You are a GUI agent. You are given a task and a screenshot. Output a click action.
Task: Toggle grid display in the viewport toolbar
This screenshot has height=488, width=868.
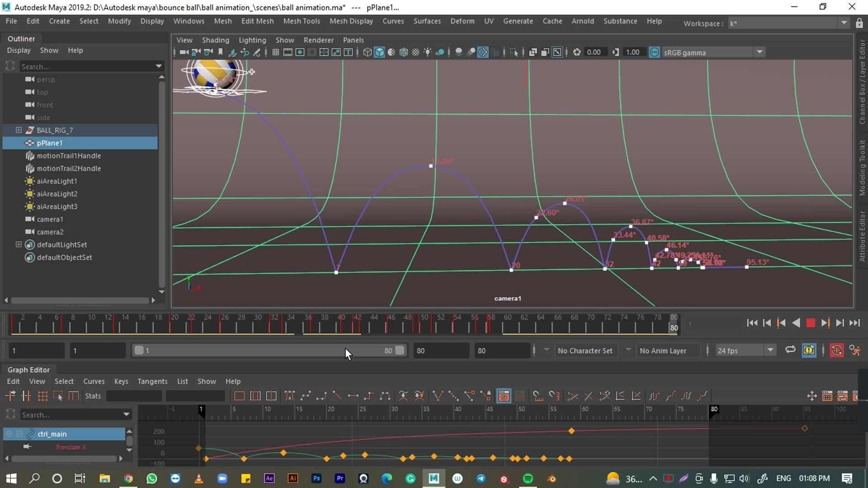click(x=276, y=52)
